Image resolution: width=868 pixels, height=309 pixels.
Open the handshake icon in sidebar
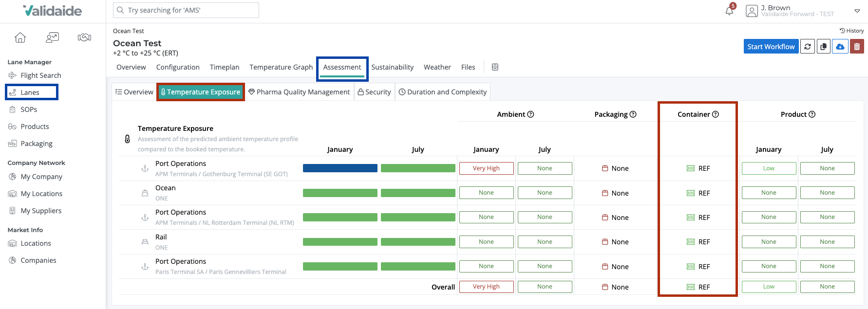84,37
